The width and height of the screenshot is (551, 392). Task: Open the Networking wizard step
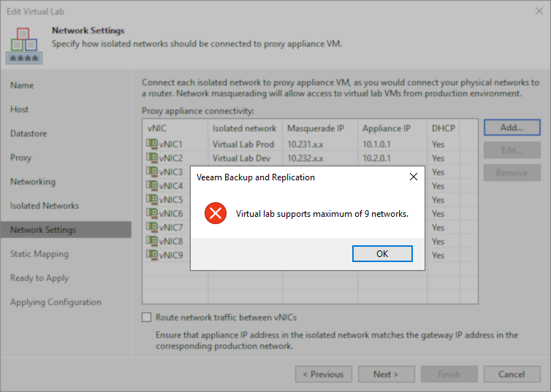pos(33,182)
